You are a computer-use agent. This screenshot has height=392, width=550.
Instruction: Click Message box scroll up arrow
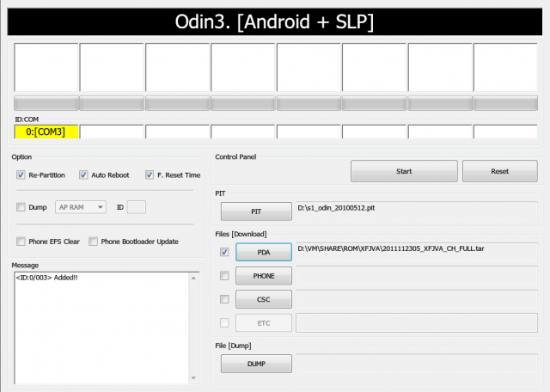[193, 278]
